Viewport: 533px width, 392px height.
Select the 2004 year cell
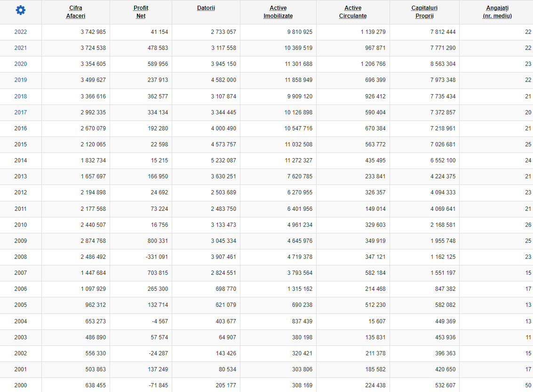[x=20, y=321]
